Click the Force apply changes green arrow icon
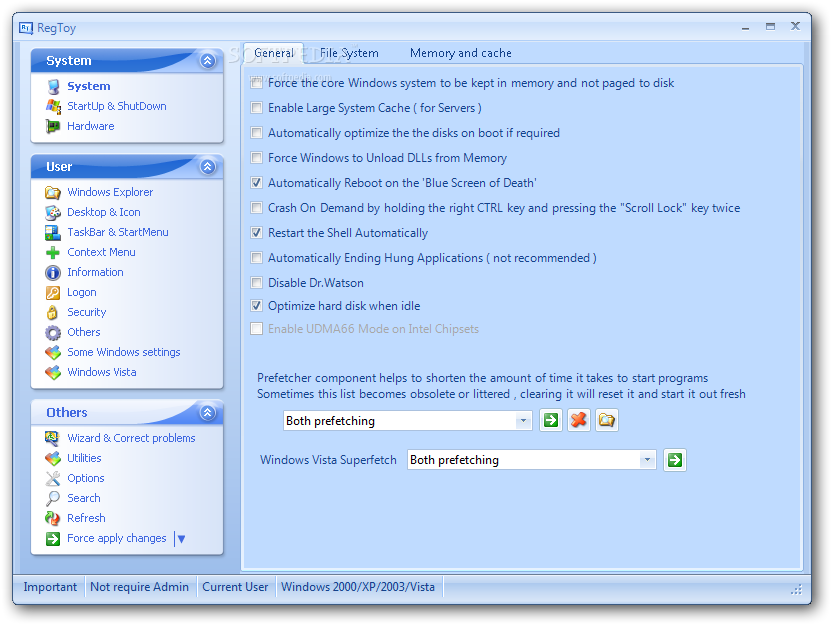This screenshot has width=832, height=625. pos(53,539)
